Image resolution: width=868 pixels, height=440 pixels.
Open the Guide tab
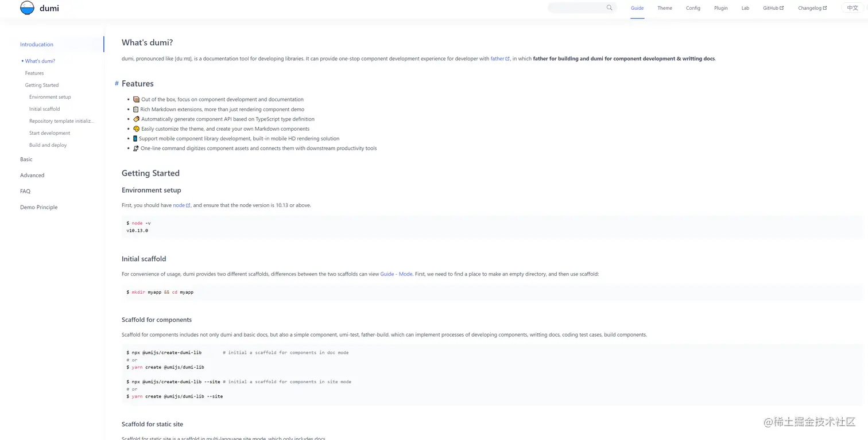coord(637,8)
